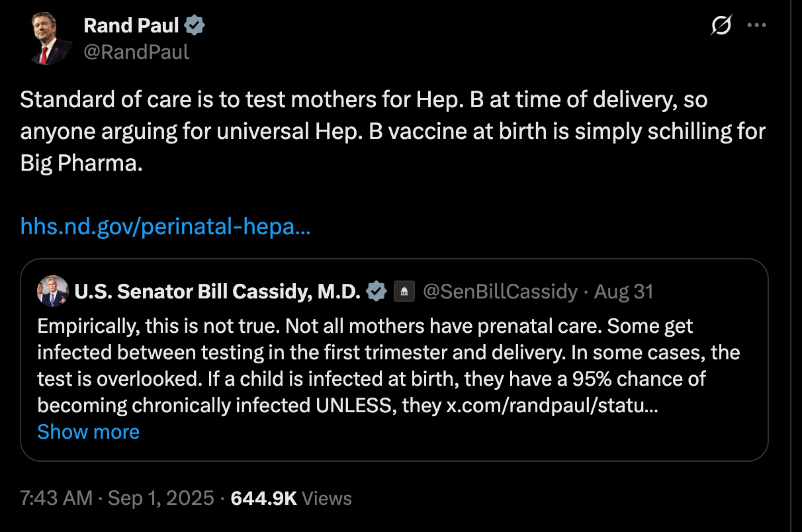Open the hhs.nd.gov perinatal link
The image size is (802, 532).
[x=165, y=227]
